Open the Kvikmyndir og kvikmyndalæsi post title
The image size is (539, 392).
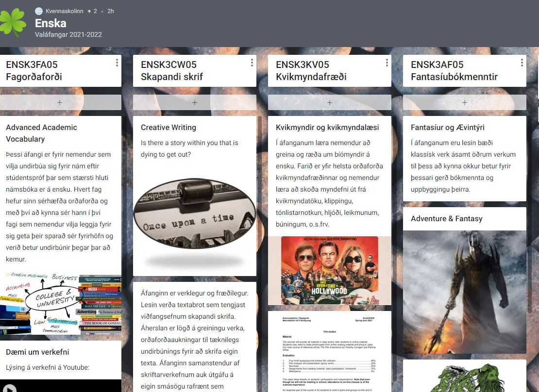(x=327, y=128)
